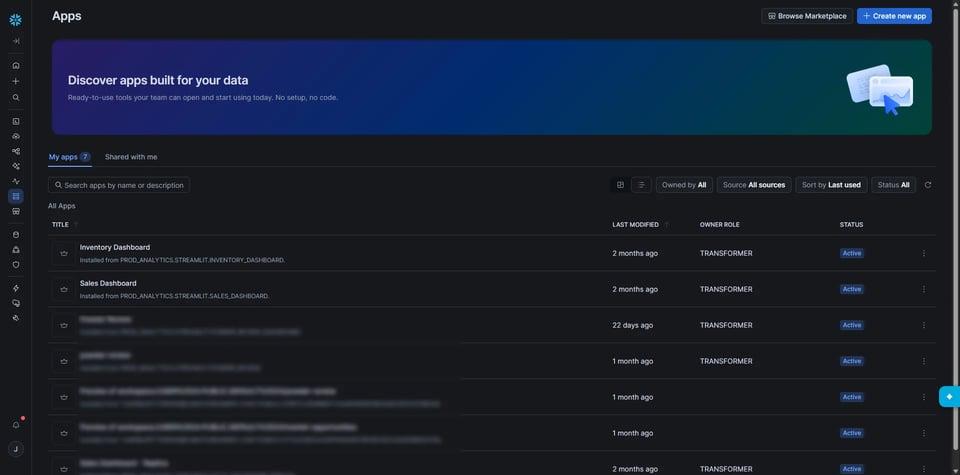Click the Sales Dashboard app icon
The height and width of the screenshot is (475, 960).
tap(64, 290)
